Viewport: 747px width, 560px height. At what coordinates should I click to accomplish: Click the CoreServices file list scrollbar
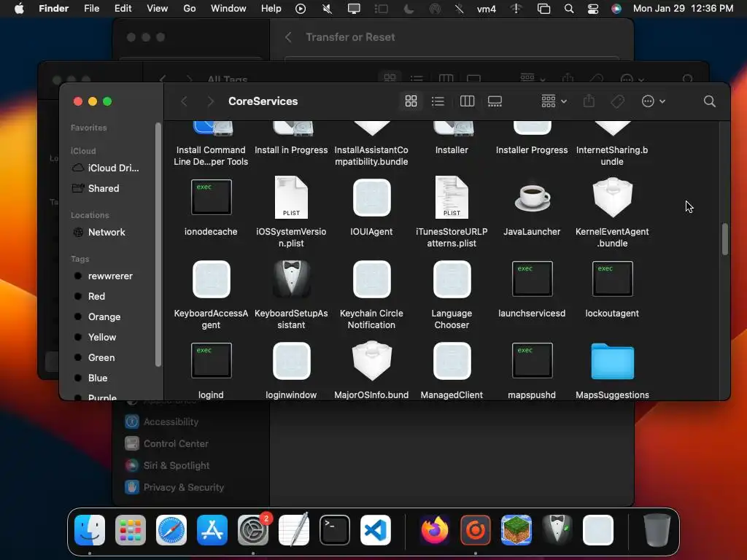[724, 239]
